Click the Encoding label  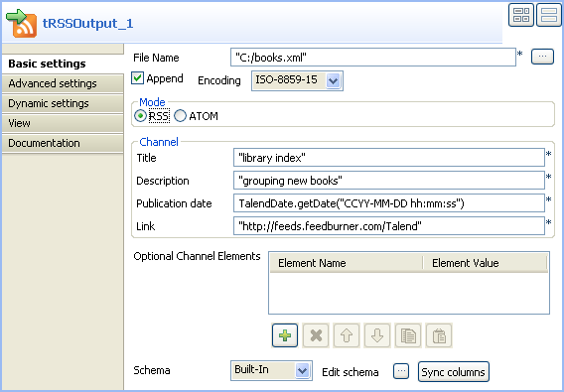pyautogui.click(x=219, y=80)
